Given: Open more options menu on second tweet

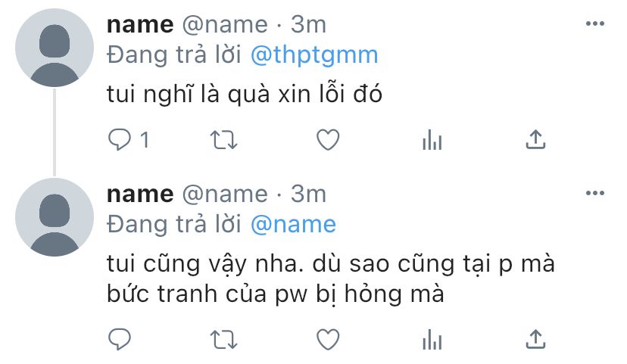Looking at the screenshot, I should (594, 193).
